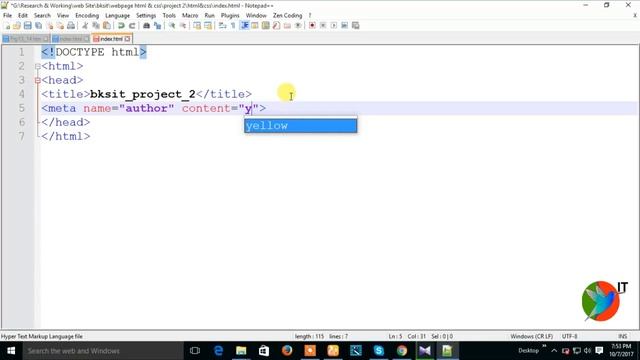Open User Defined Language toolbar icon
The width and height of the screenshot is (640, 360).
(x=255, y=25)
